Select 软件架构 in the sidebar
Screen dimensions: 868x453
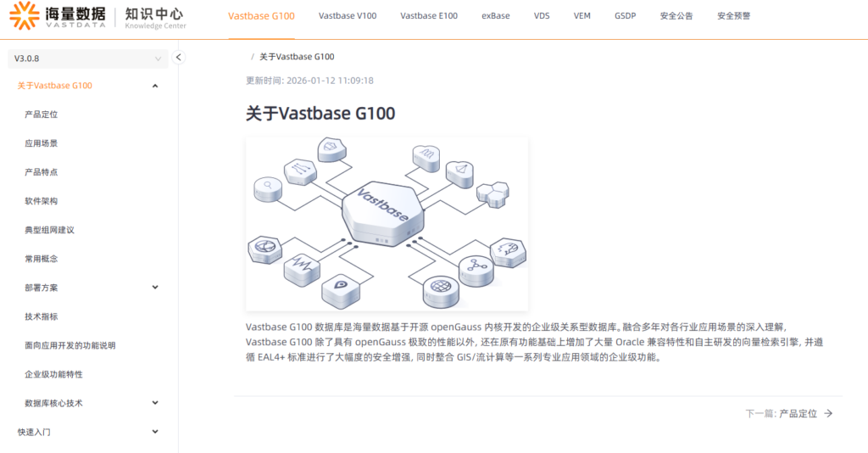coord(41,201)
